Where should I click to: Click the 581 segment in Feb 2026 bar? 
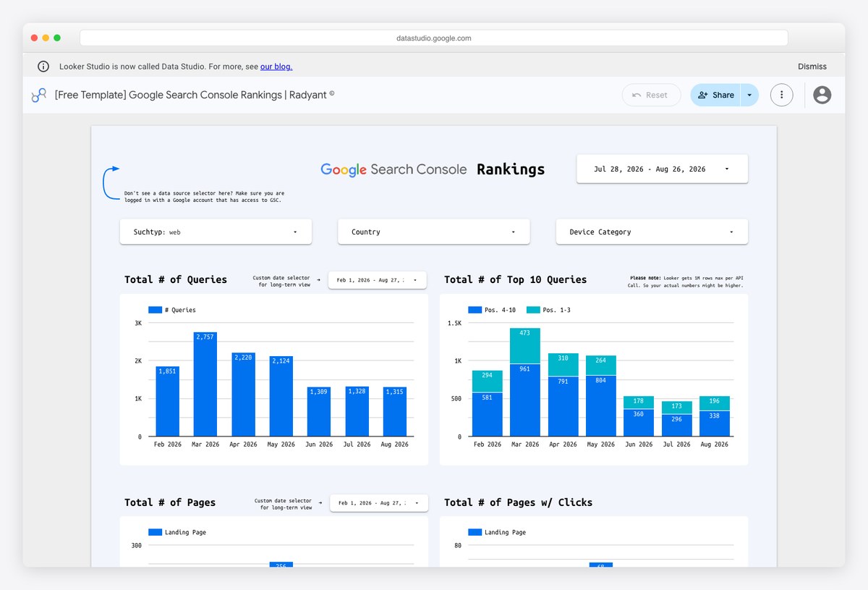click(x=487, y=415)
